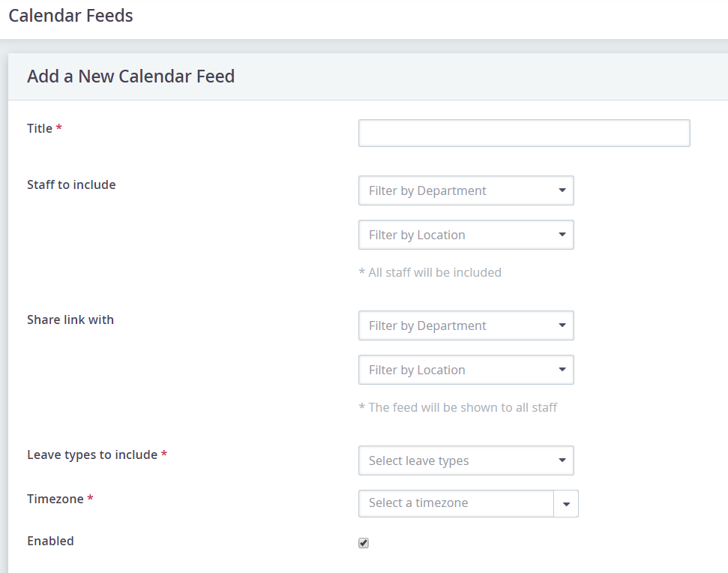Click the Add a New Calendar Feed header

click(x=130, y=76)
